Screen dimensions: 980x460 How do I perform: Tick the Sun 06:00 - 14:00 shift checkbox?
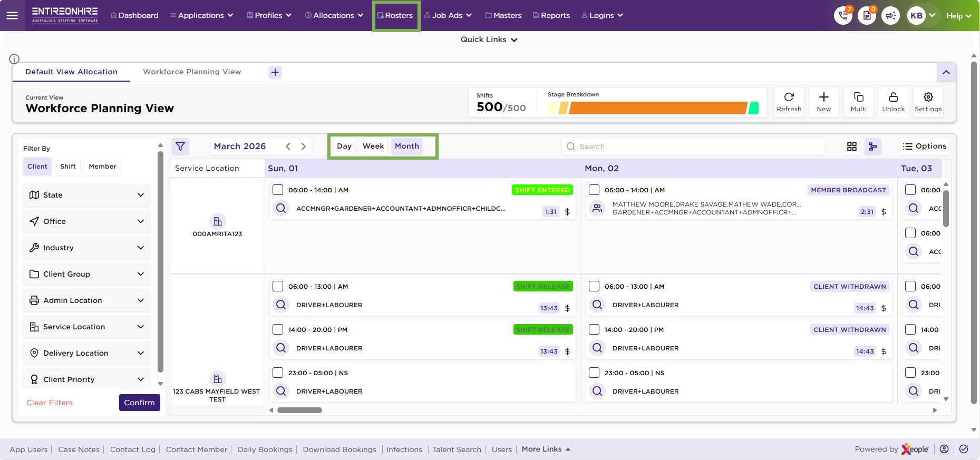click(278, 190)
